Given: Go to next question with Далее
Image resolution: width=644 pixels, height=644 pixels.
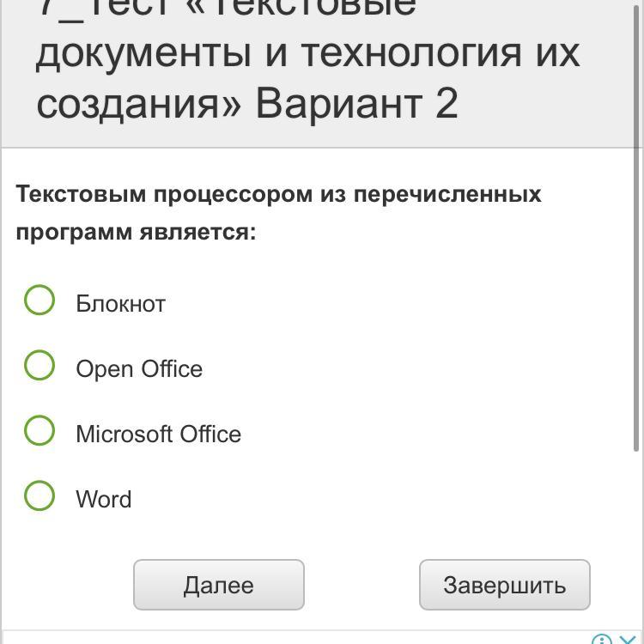Looking at the screenshot, I should coord(219,585).
